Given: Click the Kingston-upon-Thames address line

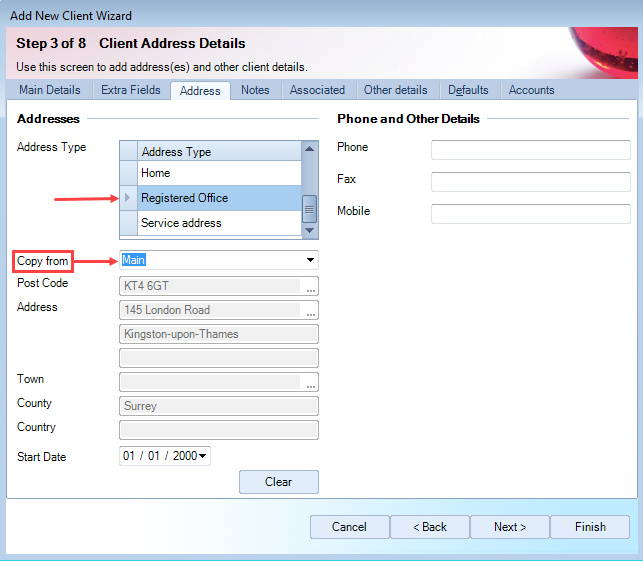Looking at the screenshot, I should (x=219, y=334).
